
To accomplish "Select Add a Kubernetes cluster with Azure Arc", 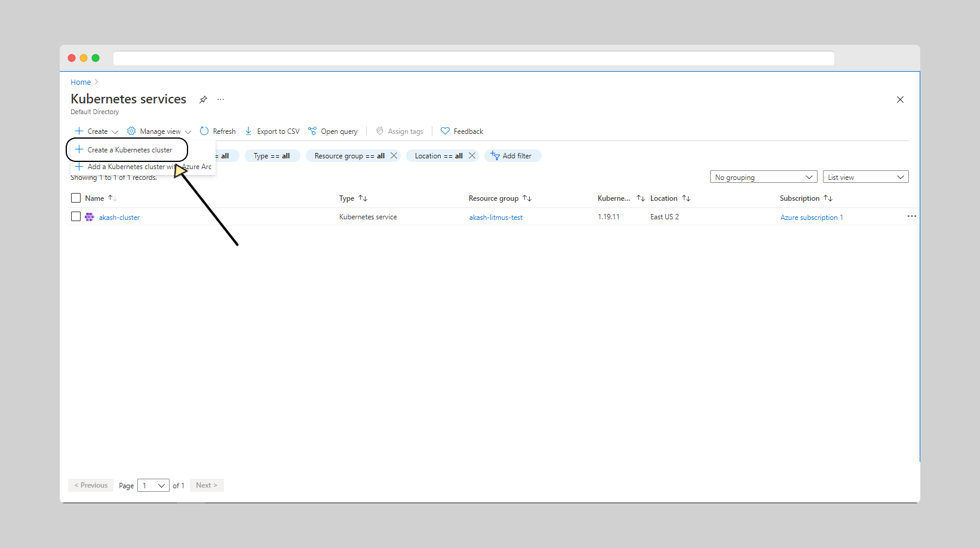I will (x=143, y=167).
